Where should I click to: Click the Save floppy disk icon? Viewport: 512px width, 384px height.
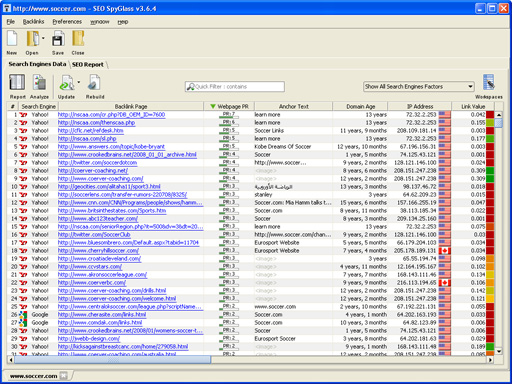tap(58, 39)
